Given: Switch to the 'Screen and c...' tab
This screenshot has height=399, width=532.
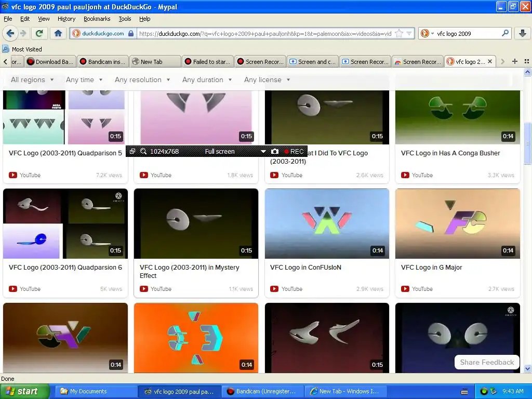Looking at the screenshot, I should pos(312,61).
